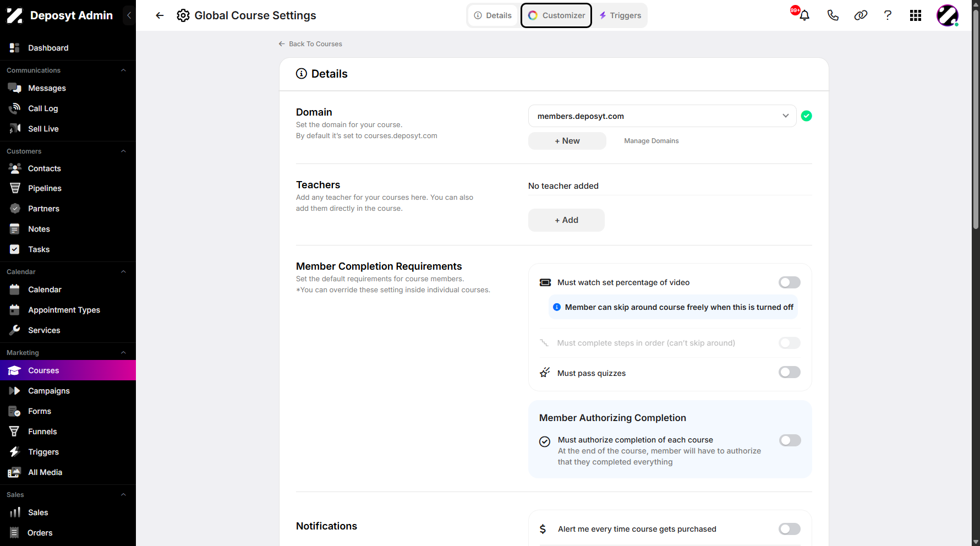Screen dimensions: 980x546
Task: Collapse the Sales sidebar section
Action: (123, 495)
